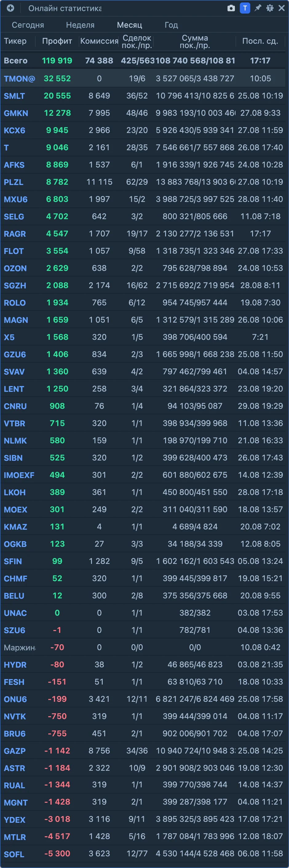Viewport: 289px width, 868px height.
Task: Sort by the Тикер column header
Action: 15,41
